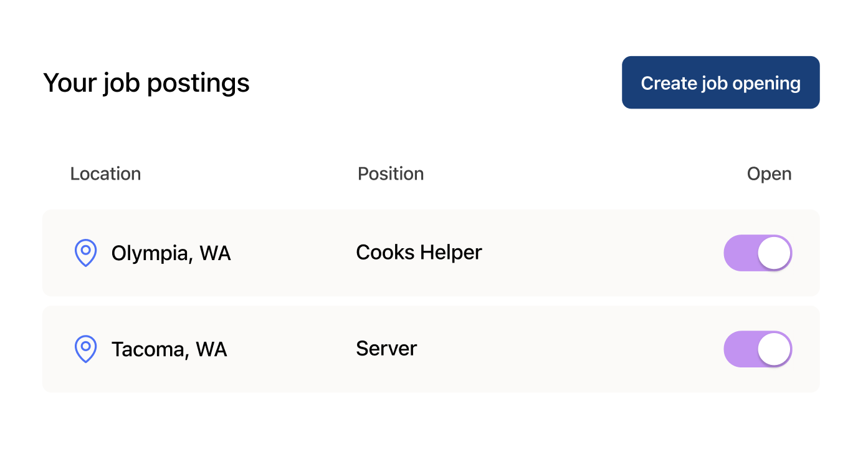Select the Tacoma, WA location text

(169, 349)
